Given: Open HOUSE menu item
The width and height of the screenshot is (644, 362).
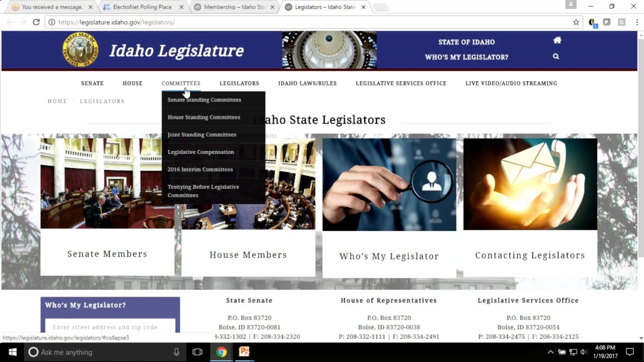Looking at the screenshot, I should coord(133,83).
